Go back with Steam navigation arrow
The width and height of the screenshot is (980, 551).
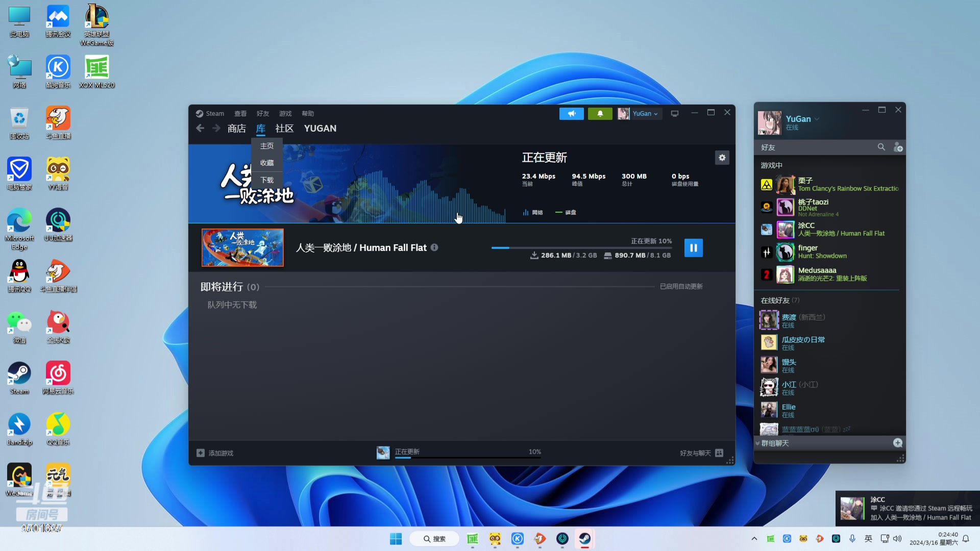pos(200,129)
